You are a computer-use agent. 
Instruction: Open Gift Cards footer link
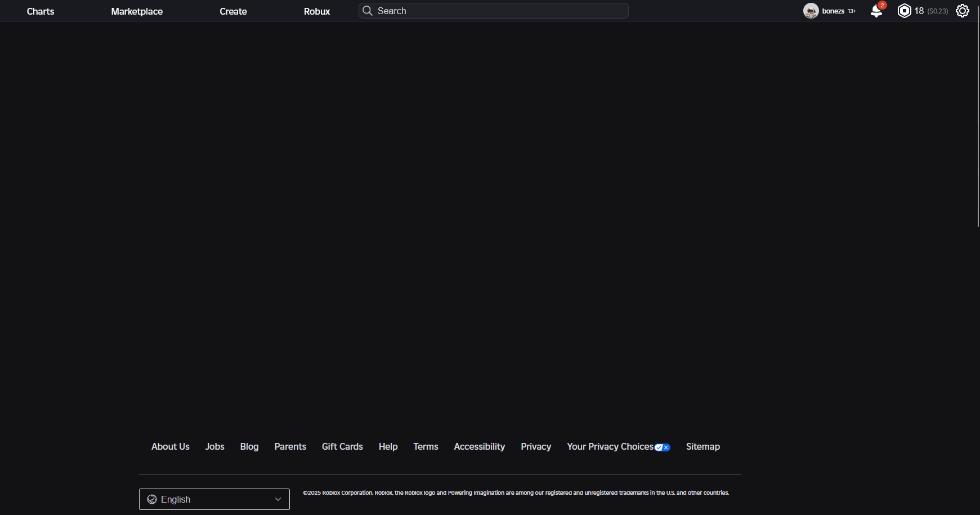click(x=342, y=446)
